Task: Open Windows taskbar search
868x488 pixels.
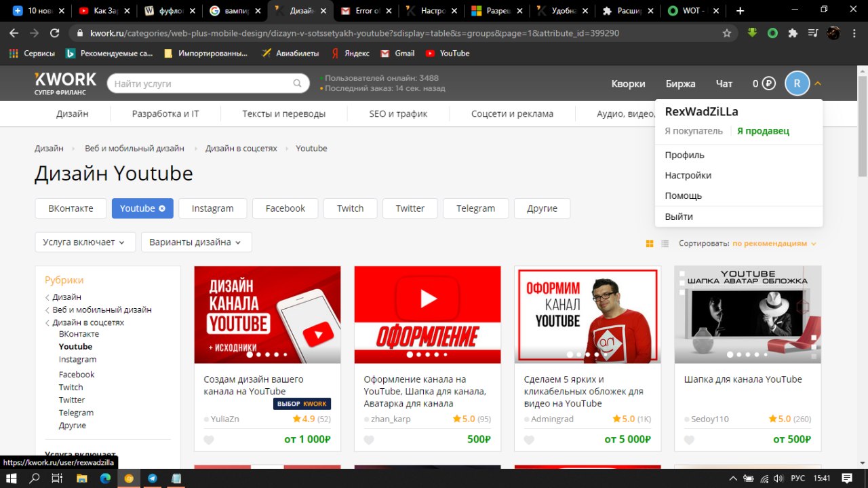Action: tap(35, 478)
